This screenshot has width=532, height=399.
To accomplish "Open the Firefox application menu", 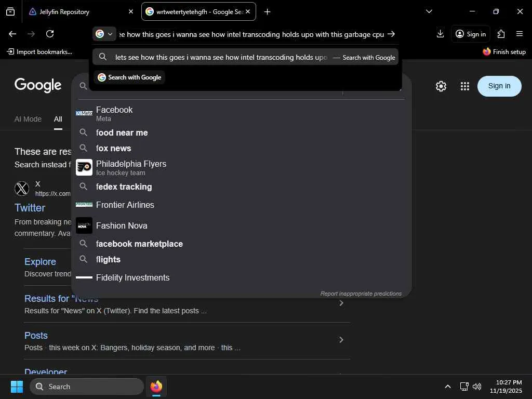I will (520, 34).
